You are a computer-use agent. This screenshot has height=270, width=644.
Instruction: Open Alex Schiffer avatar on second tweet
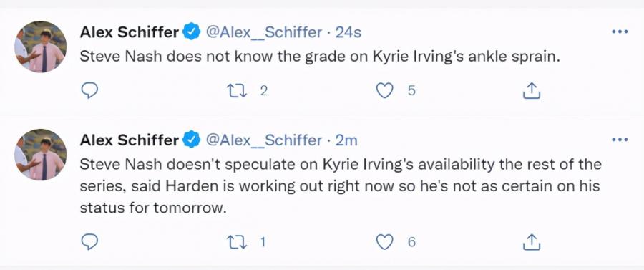point(40,155)
